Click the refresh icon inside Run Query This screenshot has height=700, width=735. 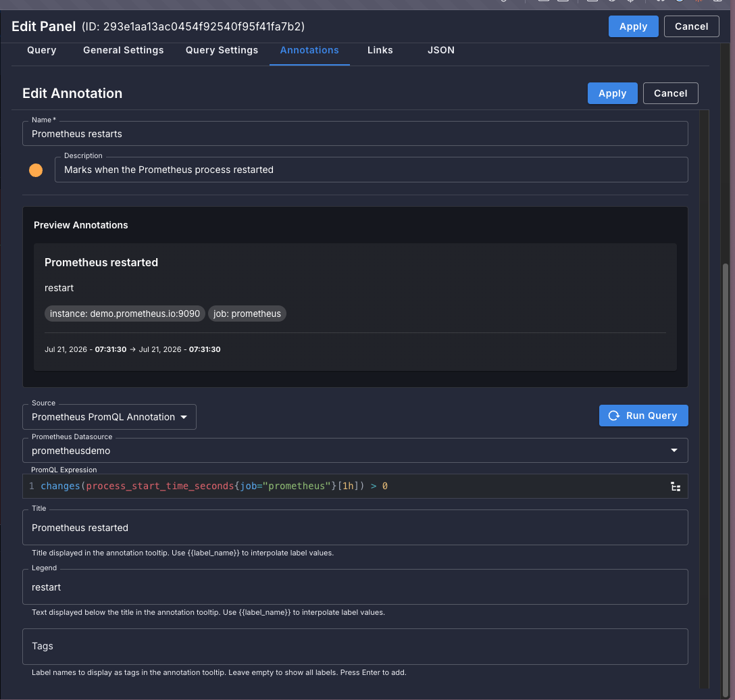[x=613, y=416]
